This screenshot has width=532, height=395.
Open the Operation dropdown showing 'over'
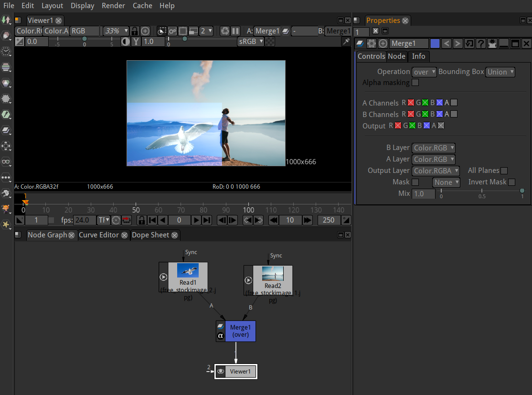pyautogui.click(x=424, y=72)
